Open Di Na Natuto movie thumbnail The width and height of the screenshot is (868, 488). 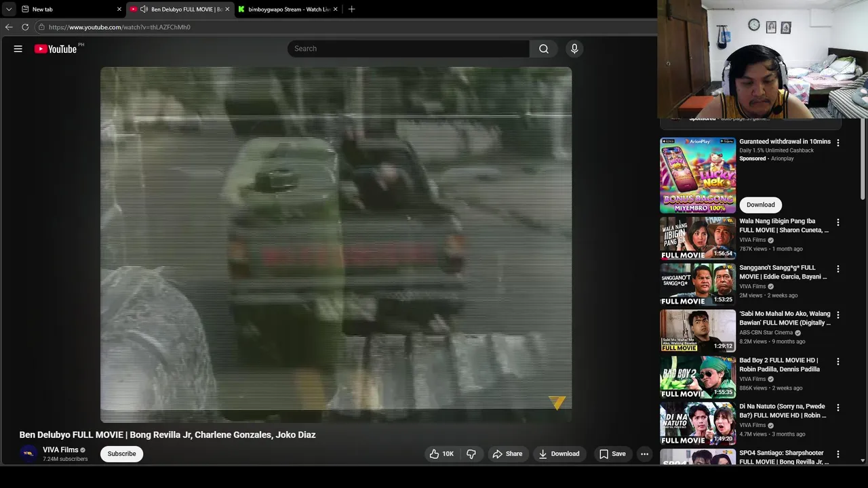coord(698,424)
